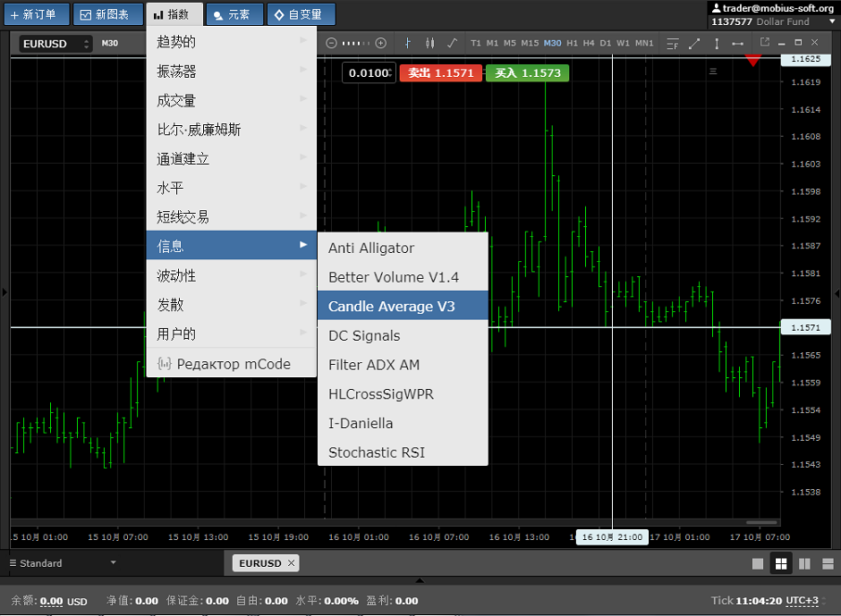
Task: Expand the left side panel arrow
Action: 4,292
